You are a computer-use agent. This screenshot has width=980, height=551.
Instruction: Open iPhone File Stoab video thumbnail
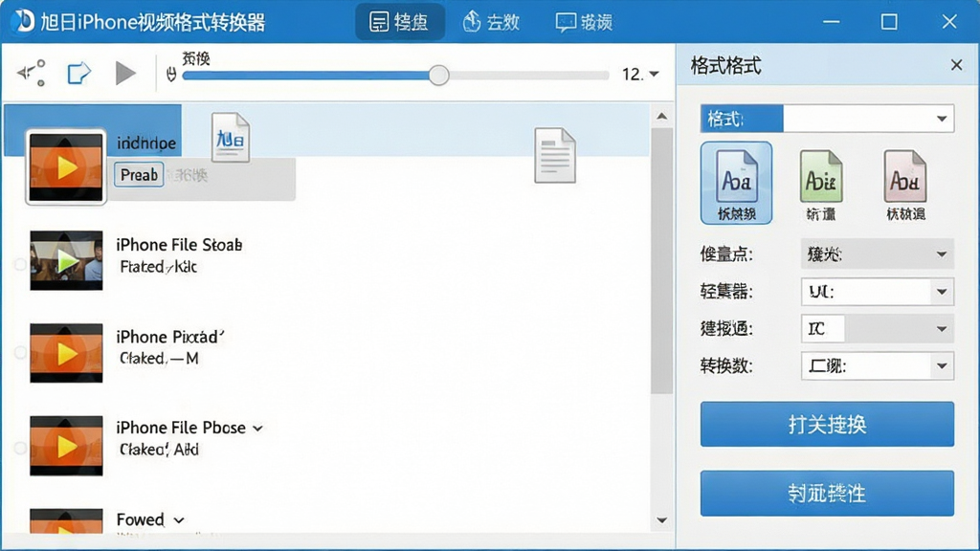(x=66, y=260)
